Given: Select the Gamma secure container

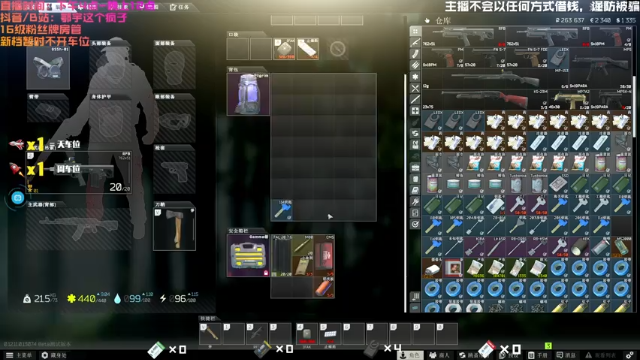Looking at the screenshot, I should (x=248, y=256).
